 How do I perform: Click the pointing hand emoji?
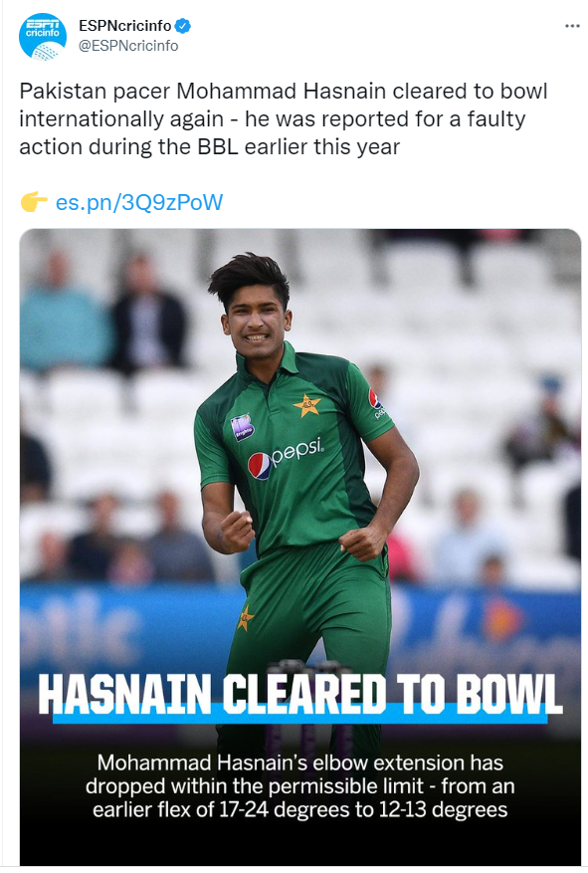point(34,202)
